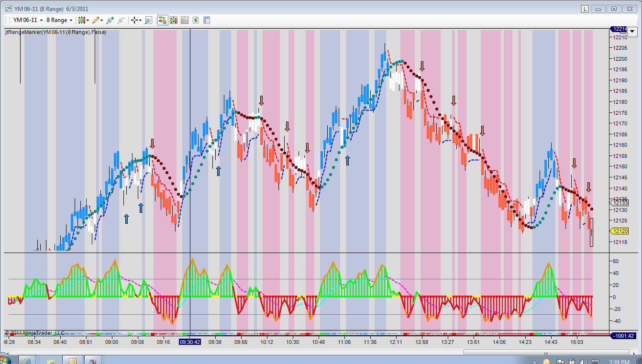Select the zoom frame magnifier tool
Viewport: 642px width, 364px height.
click(x=148, y=20)
